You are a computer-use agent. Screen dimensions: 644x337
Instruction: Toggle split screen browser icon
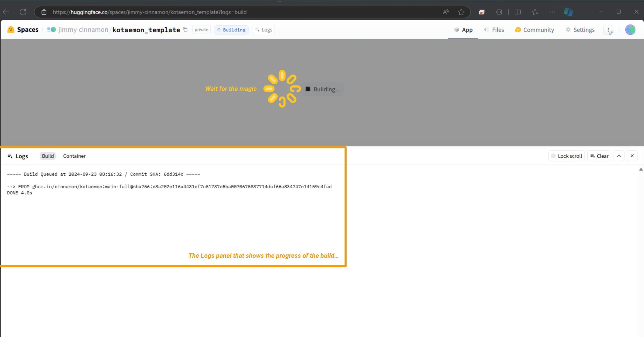click(518, 12)
